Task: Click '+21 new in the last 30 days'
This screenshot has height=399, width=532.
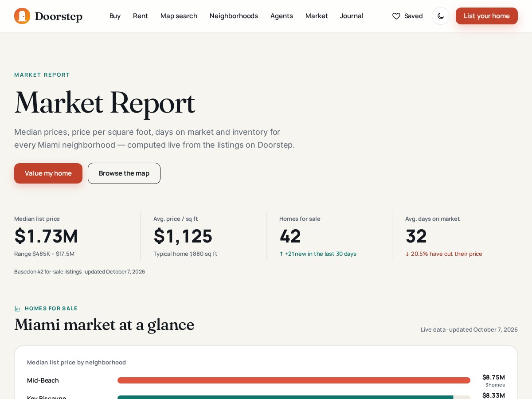Action: point(318,254)
